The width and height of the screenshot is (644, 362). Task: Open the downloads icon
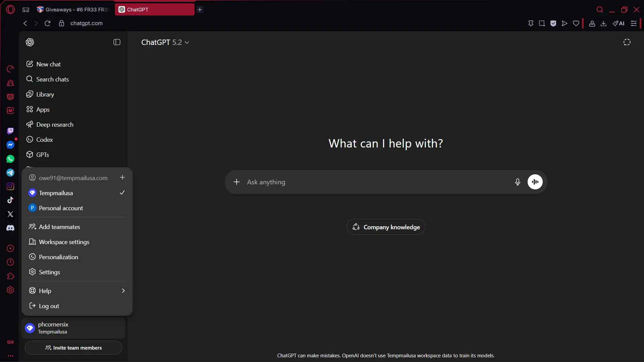[603, 23]
